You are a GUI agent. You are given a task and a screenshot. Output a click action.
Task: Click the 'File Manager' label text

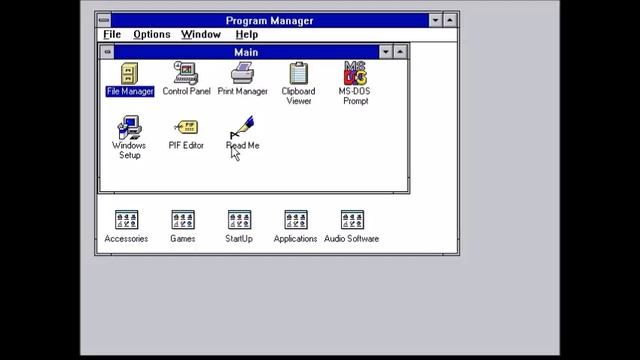(x=130, y=91)
